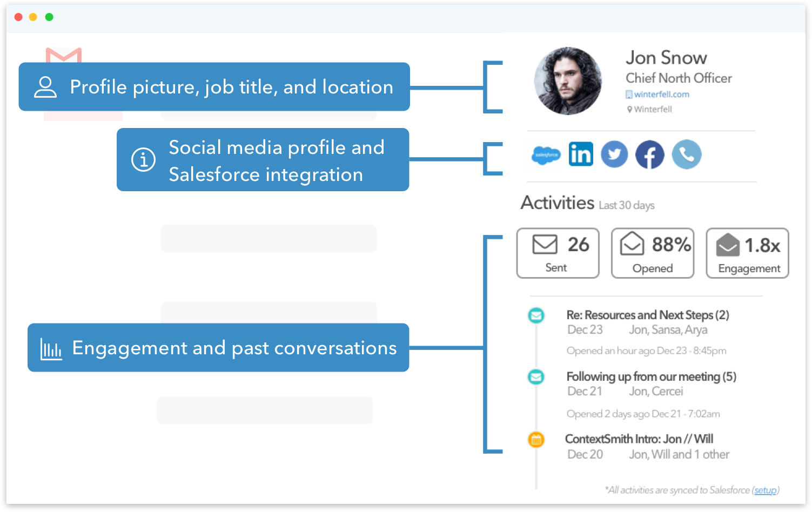Viewport: 812px width, 512px height.
Task: Open Jon Snow's Twitter profile icon
Action: (x=614, y=154)
